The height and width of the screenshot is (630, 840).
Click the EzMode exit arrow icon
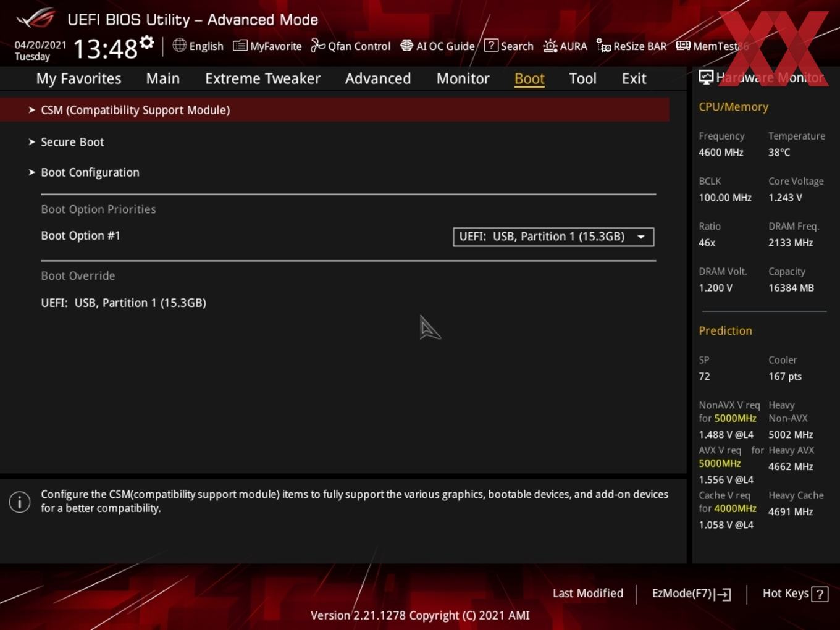723,594
